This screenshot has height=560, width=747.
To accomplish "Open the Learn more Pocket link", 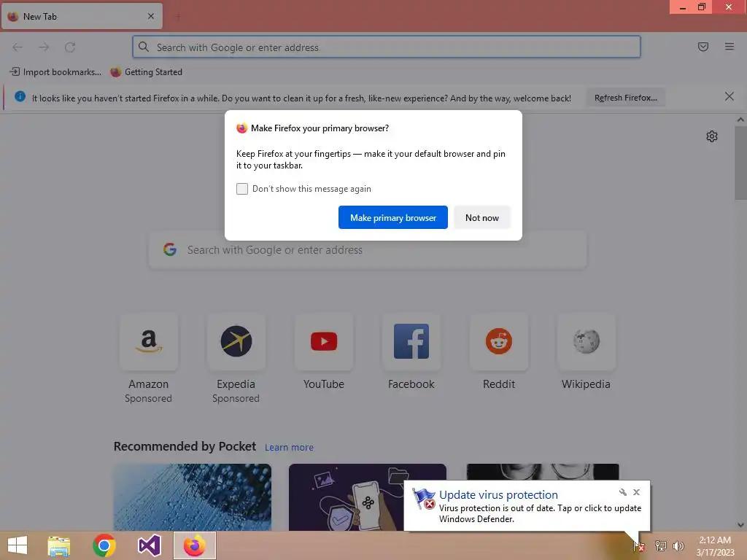I will [289, 448].
